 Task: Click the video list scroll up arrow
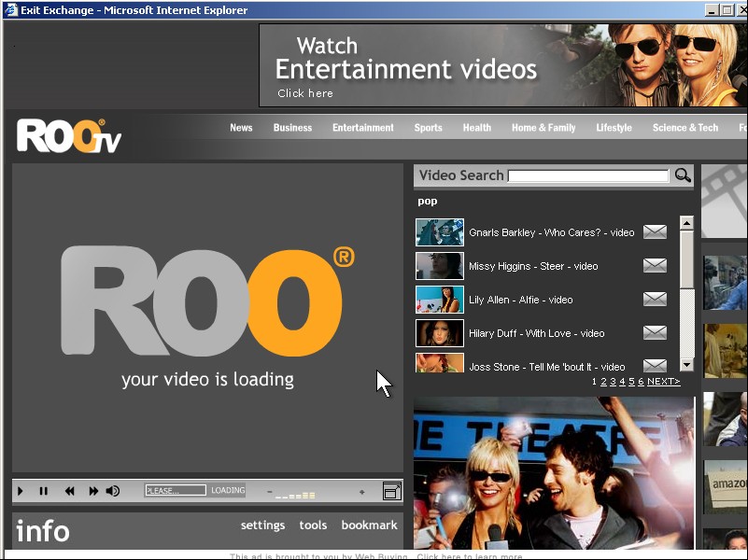tap(686, 222)
